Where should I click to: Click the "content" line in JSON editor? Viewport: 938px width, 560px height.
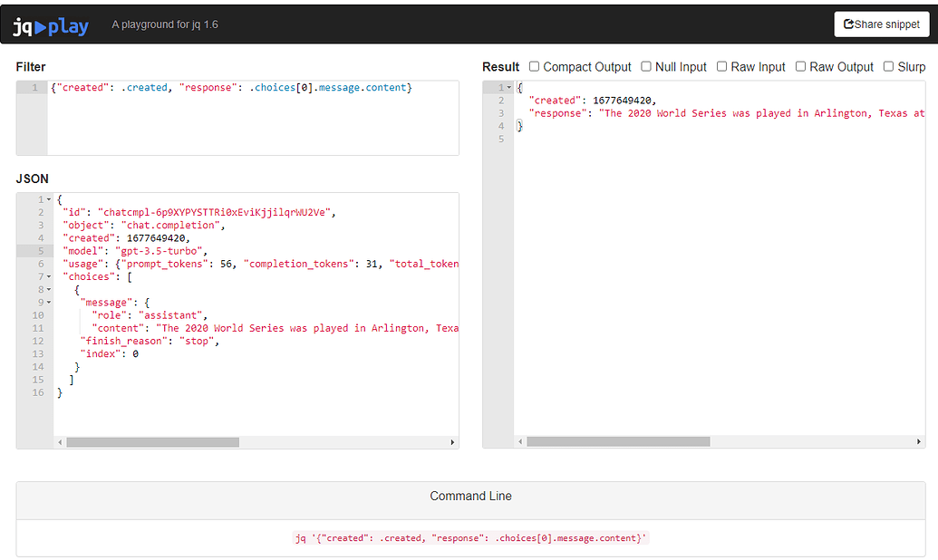point(276,328)
